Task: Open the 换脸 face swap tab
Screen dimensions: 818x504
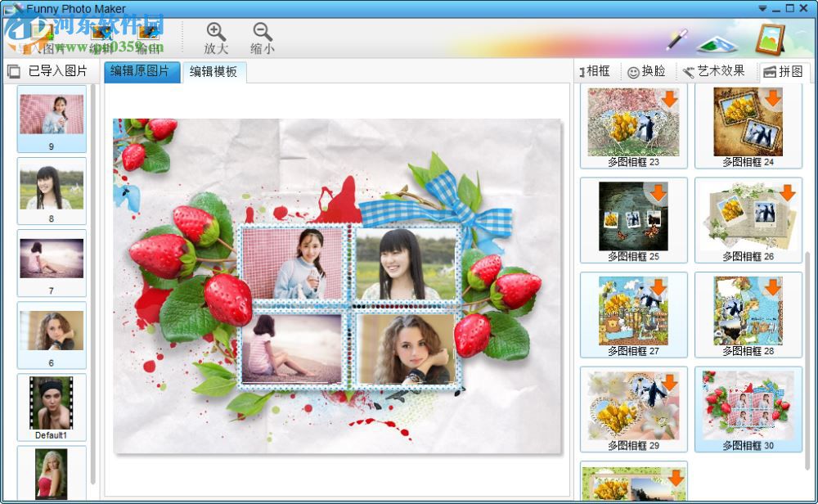Action: 647,71
